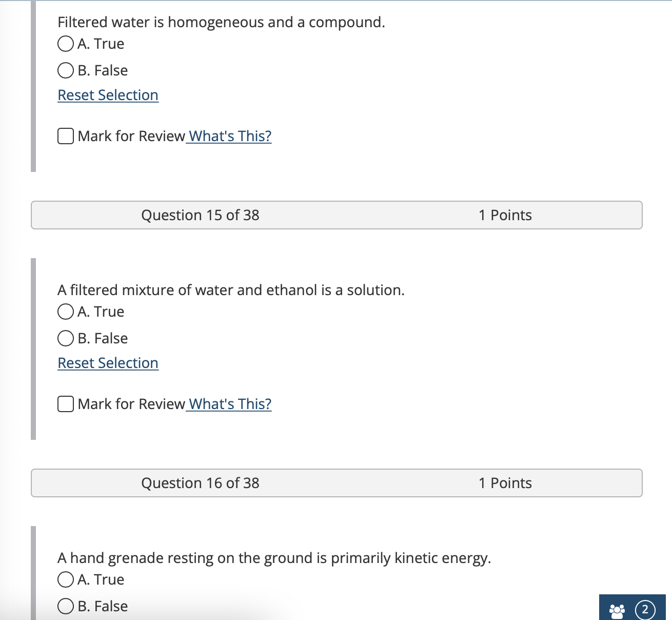Click the filtered mixture question text
672x620 pixels.
[x=231, y=290]
